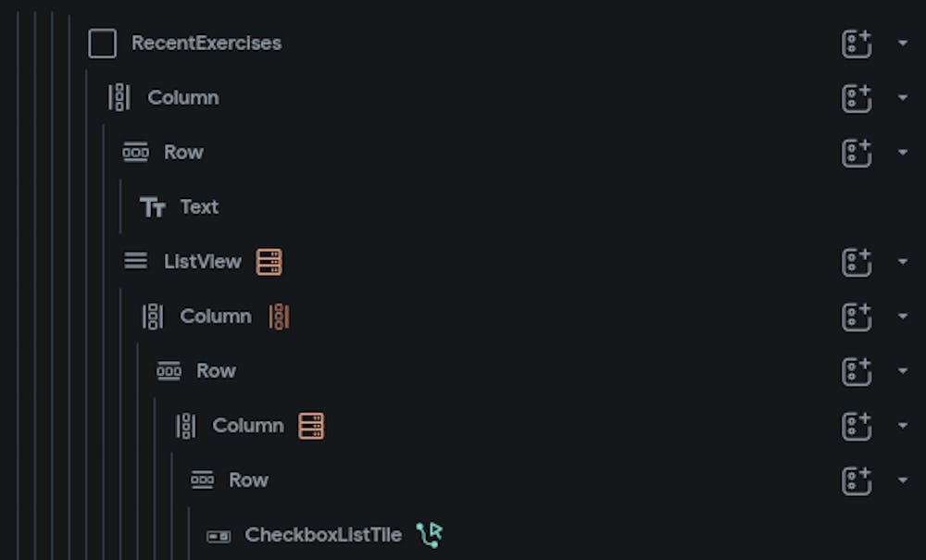Click the add-widget icon on the RecentExercises row

[857, 44]
